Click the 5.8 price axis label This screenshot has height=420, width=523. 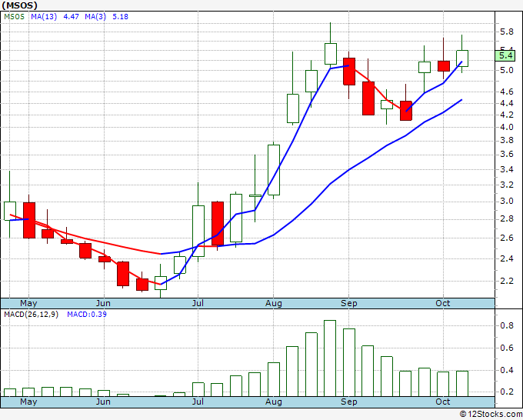point(505,32)
